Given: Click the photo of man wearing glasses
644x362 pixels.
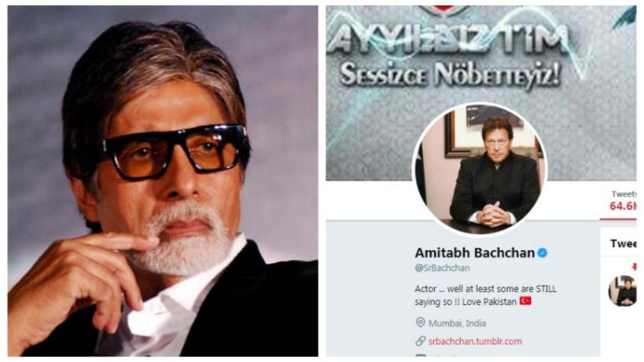Looking at the screenshot, I should coord(162,181).
